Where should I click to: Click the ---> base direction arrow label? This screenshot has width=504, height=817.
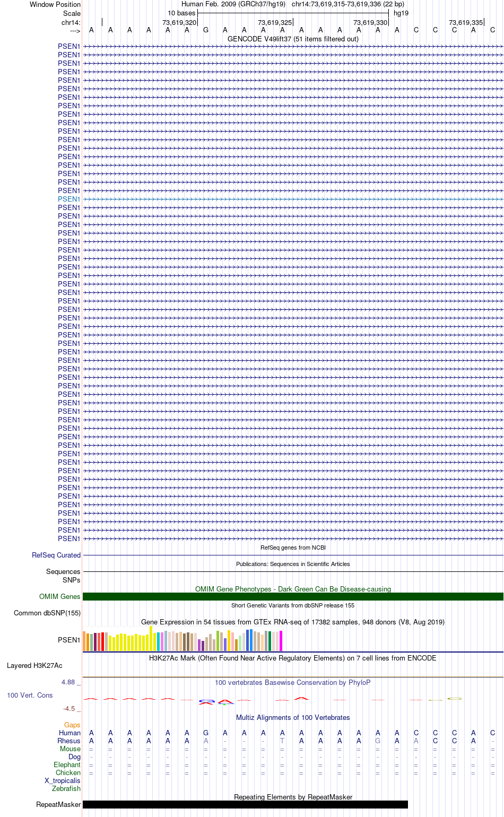coord(75,31)
